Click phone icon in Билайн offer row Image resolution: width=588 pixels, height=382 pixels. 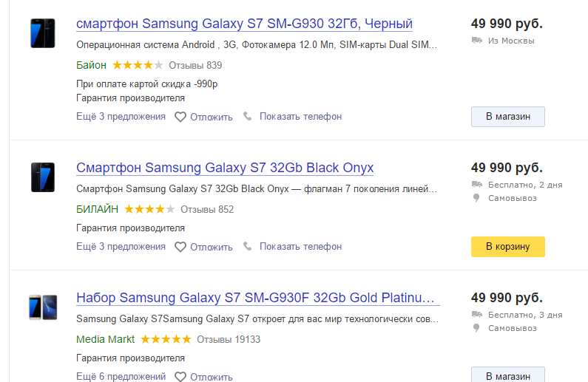pos(248,247)
